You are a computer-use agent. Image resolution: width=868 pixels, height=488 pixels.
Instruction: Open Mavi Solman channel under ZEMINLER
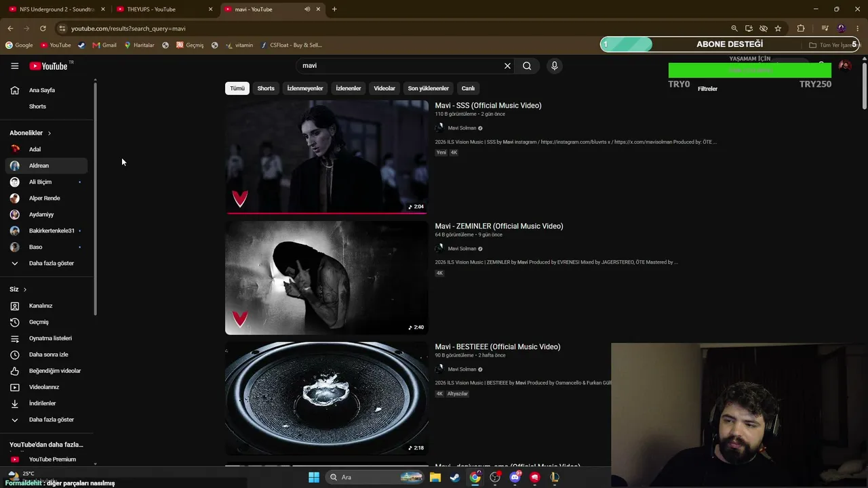pos(462,249)
